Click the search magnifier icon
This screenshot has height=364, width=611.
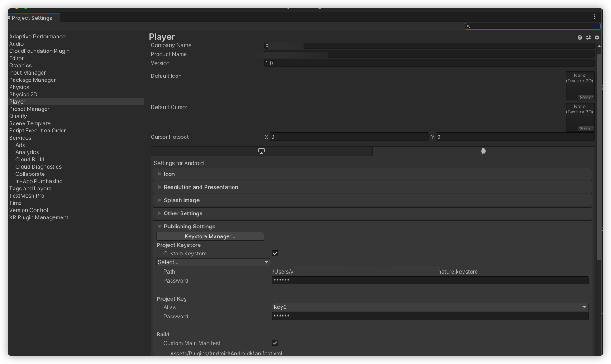468,26
